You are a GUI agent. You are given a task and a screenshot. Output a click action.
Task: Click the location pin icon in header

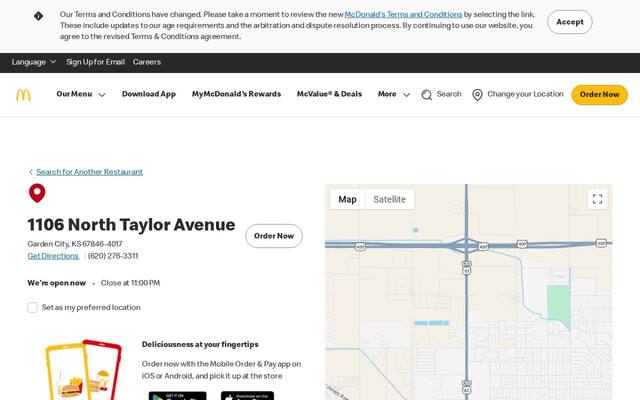tap(477, 95)
